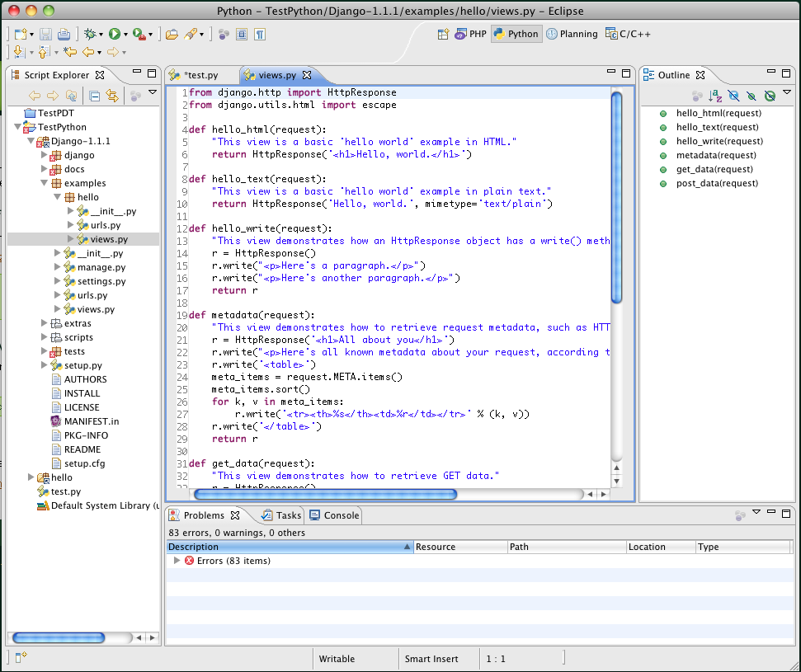Click Script Explorer's Up folder icon

click(72, 96)
